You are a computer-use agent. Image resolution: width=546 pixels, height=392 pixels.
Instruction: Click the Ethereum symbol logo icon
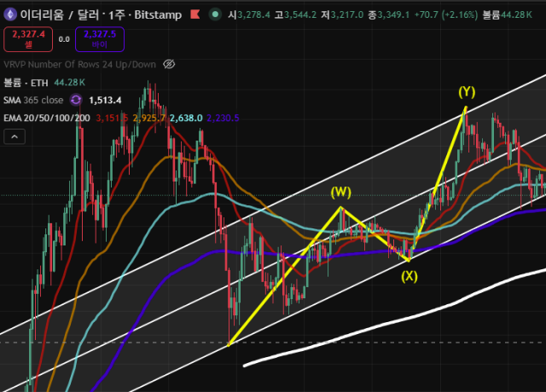click(x=10, y=14)
